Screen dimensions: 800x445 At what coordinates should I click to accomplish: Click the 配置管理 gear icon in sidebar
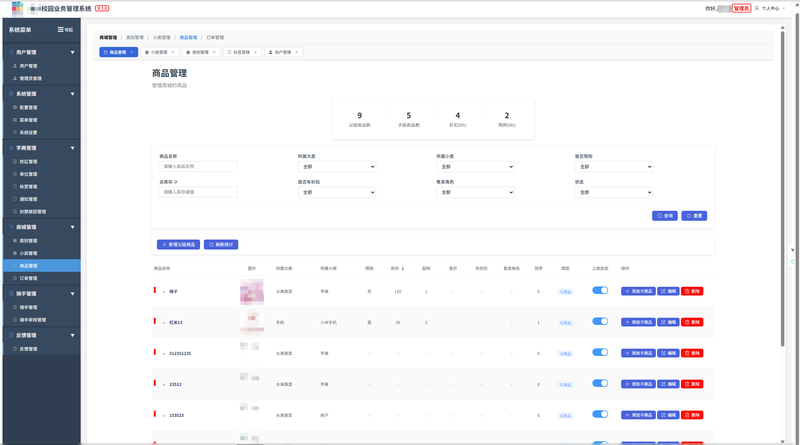(15, 107)
